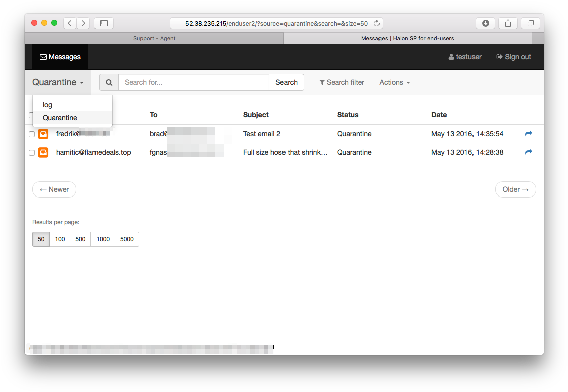Click the 'Search for...' text field
The image size is (568, 392).
[x=194, y=82]
